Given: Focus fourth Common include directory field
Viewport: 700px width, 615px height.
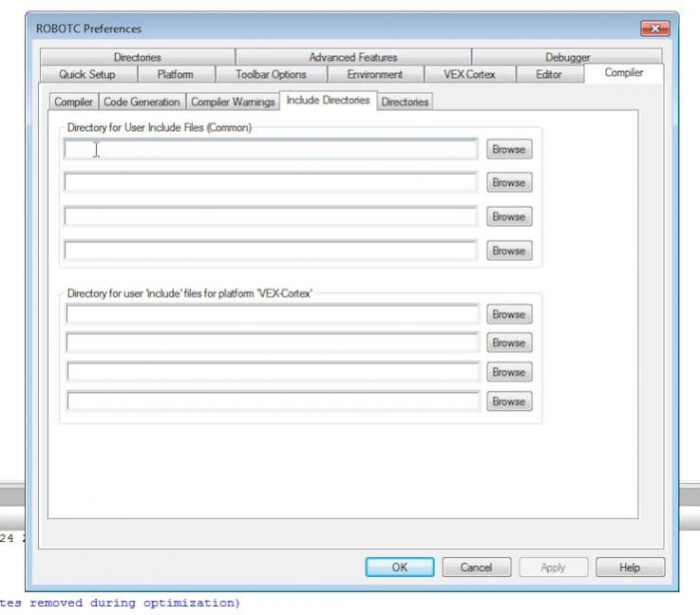Looking at the screenshot, I should point(271,251).
